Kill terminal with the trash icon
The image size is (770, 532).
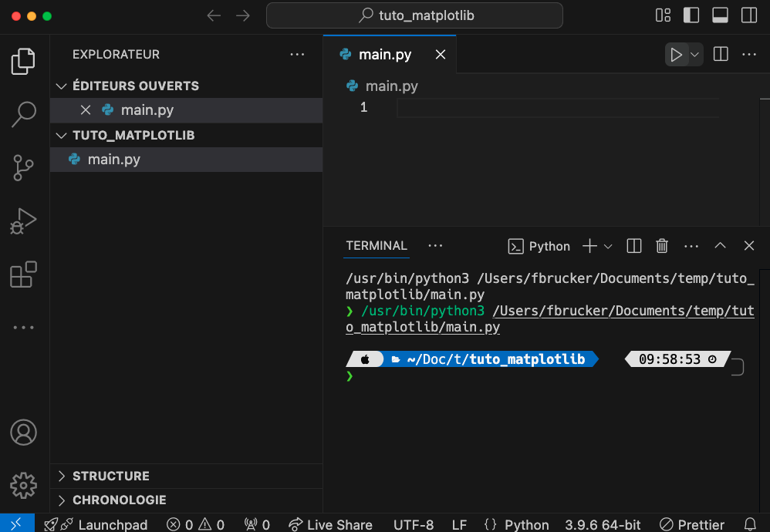(x=661, y=246)
